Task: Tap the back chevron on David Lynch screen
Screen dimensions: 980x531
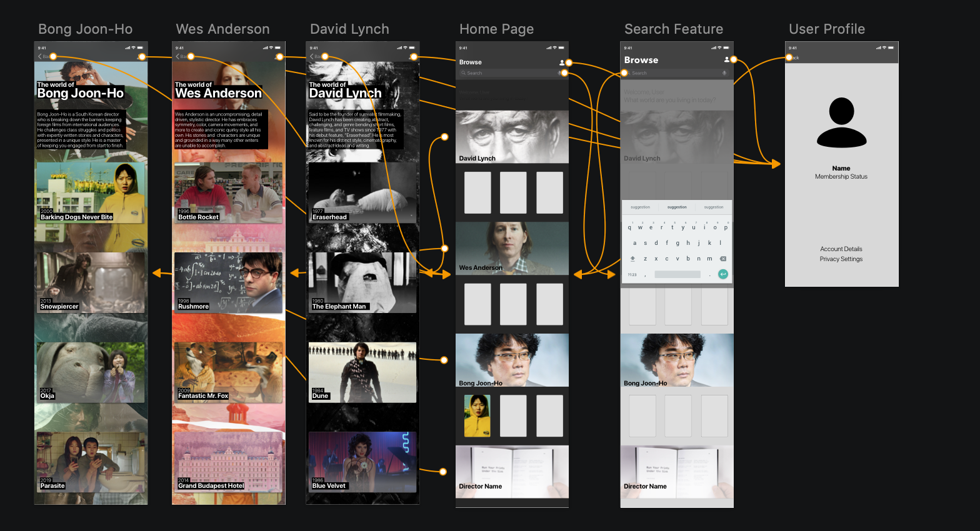Action: [x=312, y=56]
